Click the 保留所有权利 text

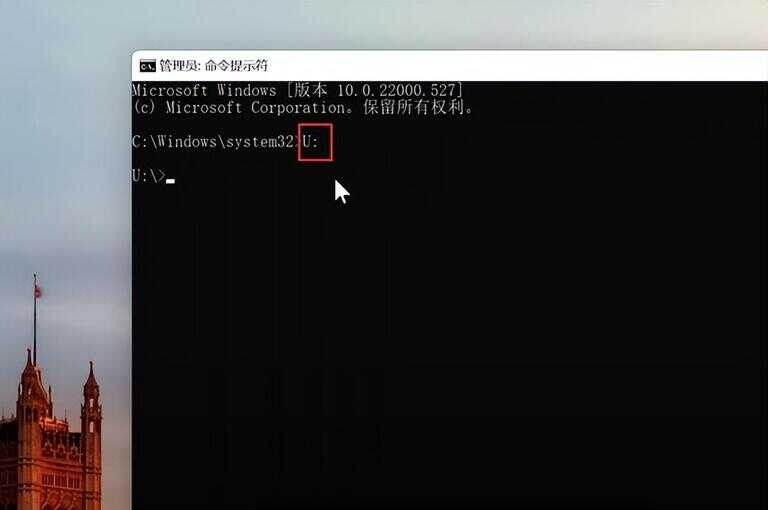coord(414,107)
